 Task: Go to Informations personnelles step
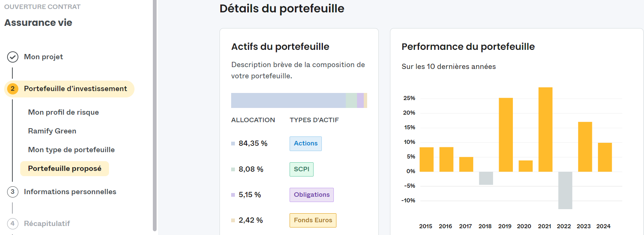pyautogui.click(x=70, y=192)
